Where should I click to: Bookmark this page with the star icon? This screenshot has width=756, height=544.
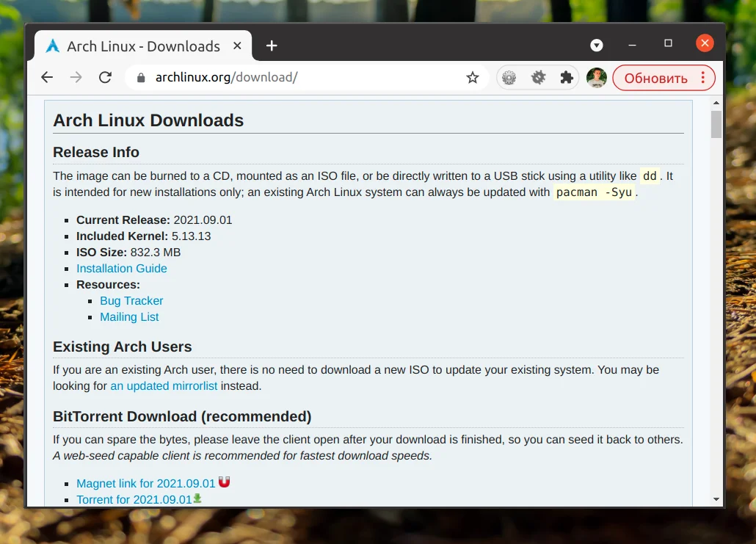[473, 77]
